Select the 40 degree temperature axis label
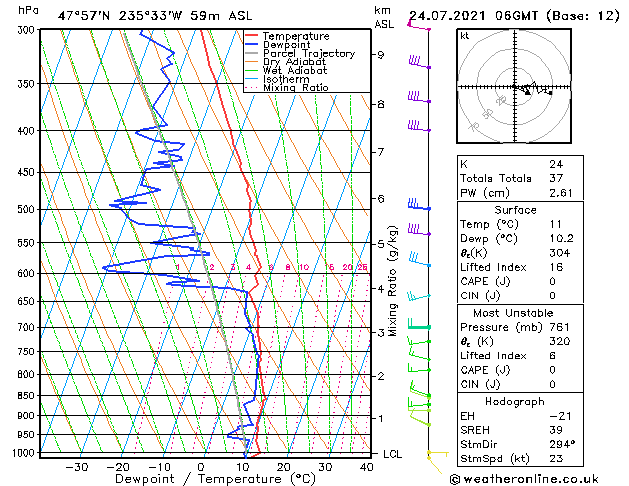 [x=366, y=467]
